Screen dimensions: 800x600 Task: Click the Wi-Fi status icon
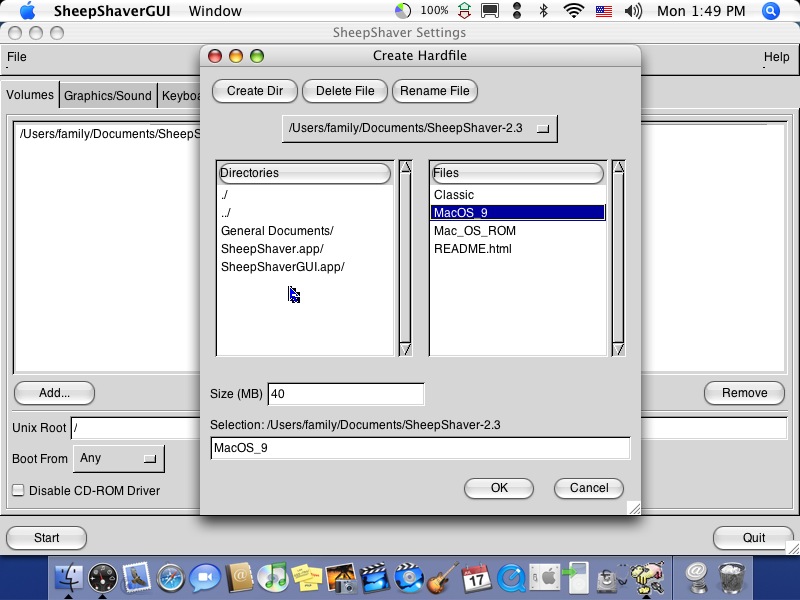click(x=574, y=11)
